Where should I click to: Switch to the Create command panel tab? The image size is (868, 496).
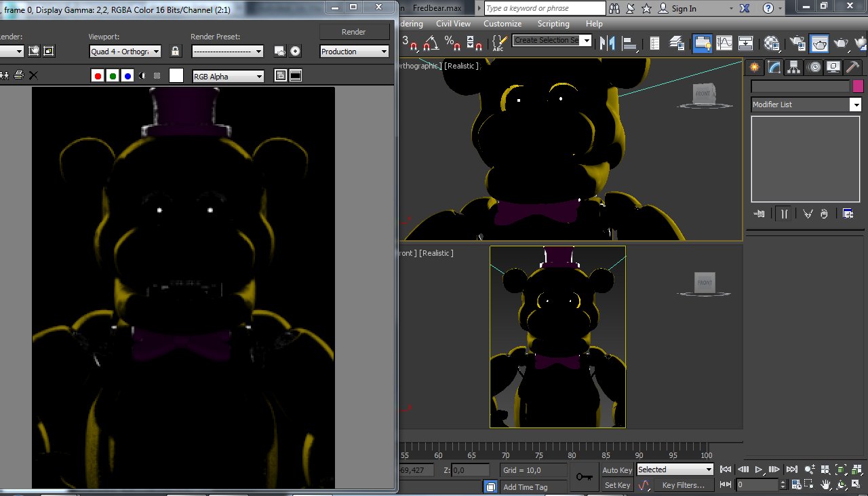pos(754,67)
